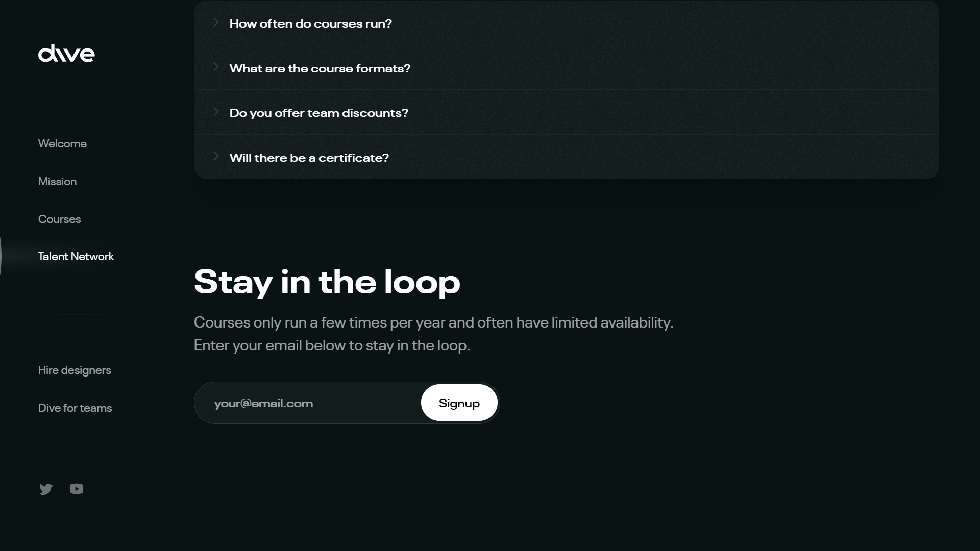Open the Dive for teams link
The width and height of the screenshot is (980, 551).
(x=75, y=408)
